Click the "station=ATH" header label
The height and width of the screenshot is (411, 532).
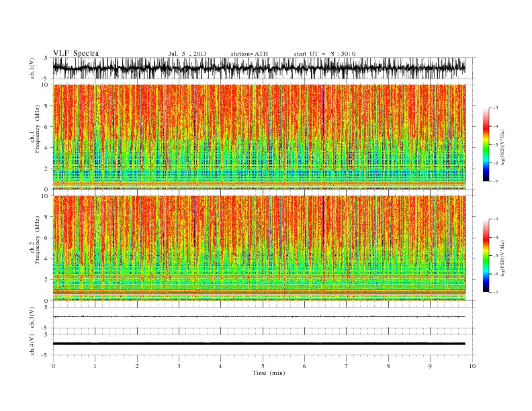(249, 54)
